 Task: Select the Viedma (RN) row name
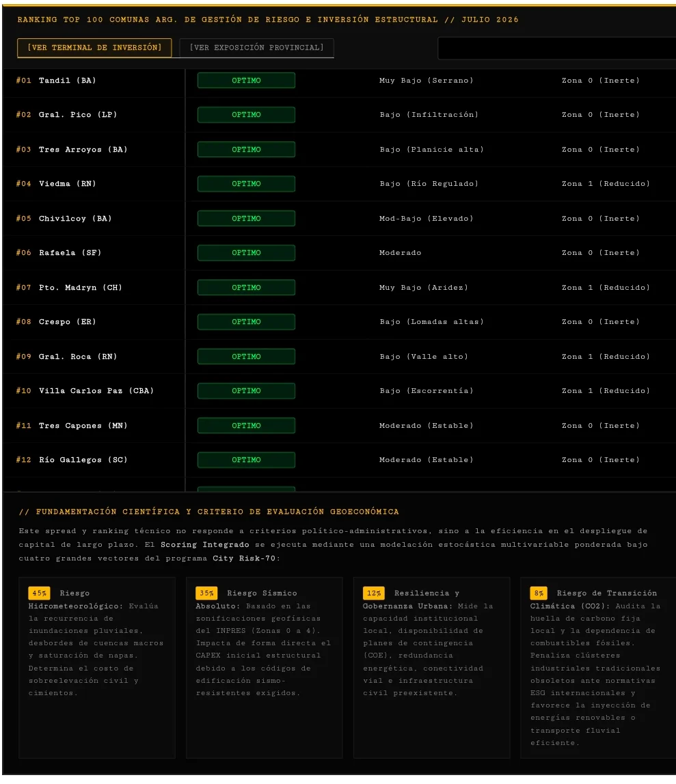(x=68, y=183)
